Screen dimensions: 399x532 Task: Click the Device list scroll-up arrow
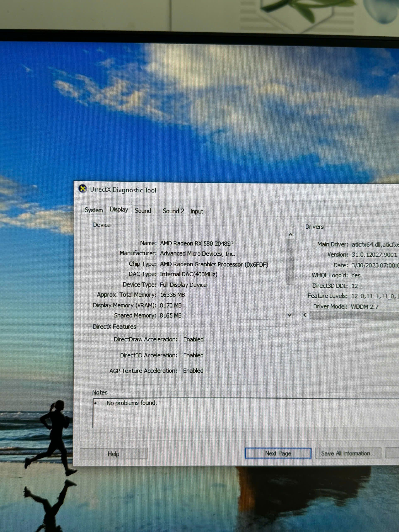click(290, 234)
